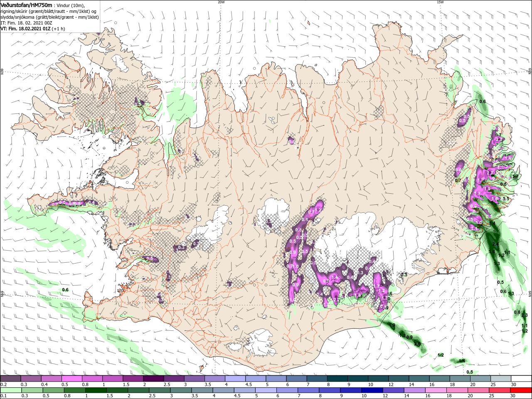This screenshot has width=532, height=399.
Task: Select 'rigning/skúrir (grænt/blátt/rautt - mm/1klst) og' line
Action: click(49, 11)
